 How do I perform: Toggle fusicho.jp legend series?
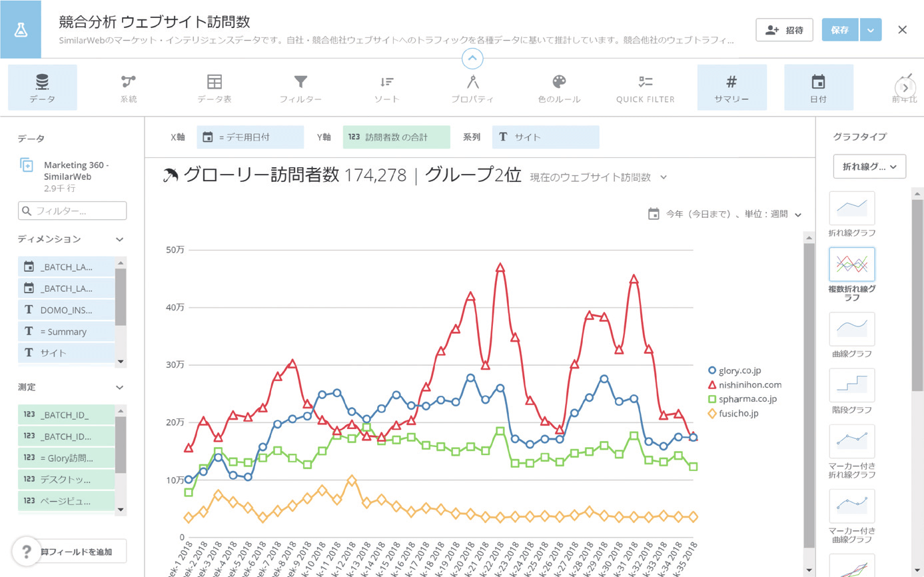click(x=735, y=414)
